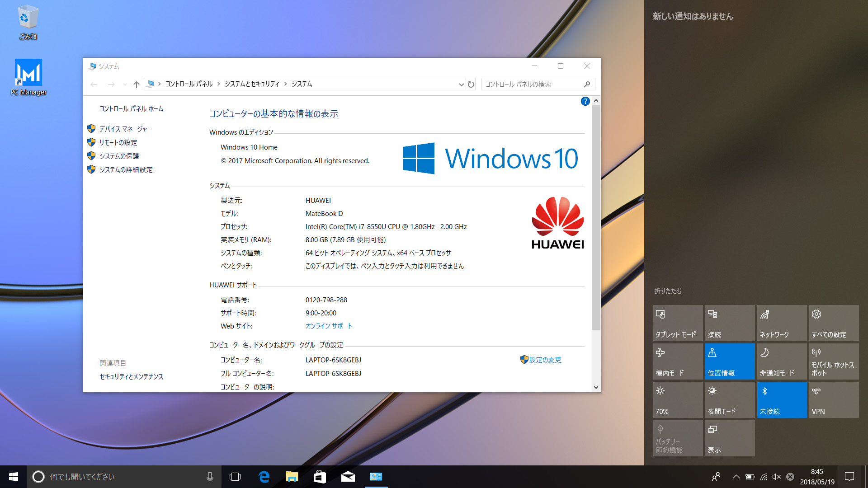The height and width of the screenshot is (488, 868).
Task: Adjust brightness via the 70% tile
Action: pyautogui.click(x=678, y=399)
